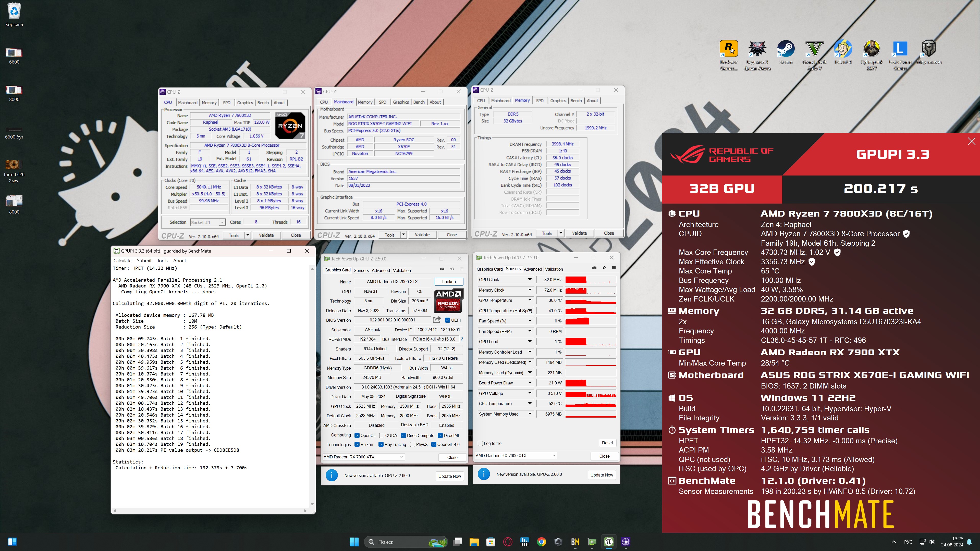Open the Submit menu in GPUPI
Screen dimensions: 980x551
[144, 260]
